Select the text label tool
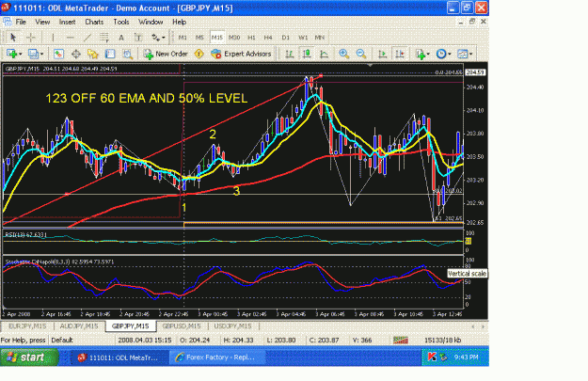 coord(138,38)
